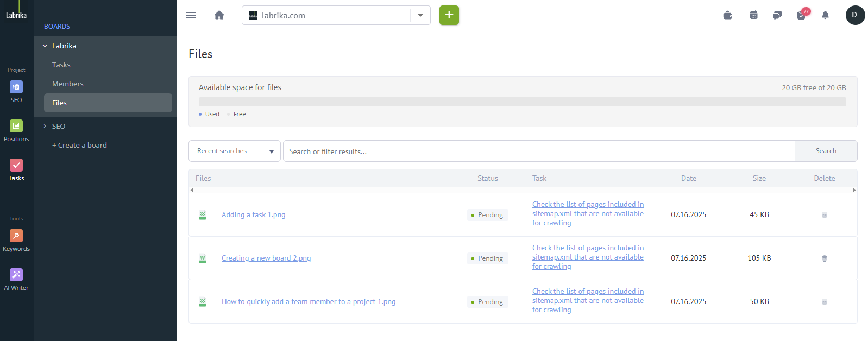
Task: Open the AI Writer tool
Action: click(16, 279)
